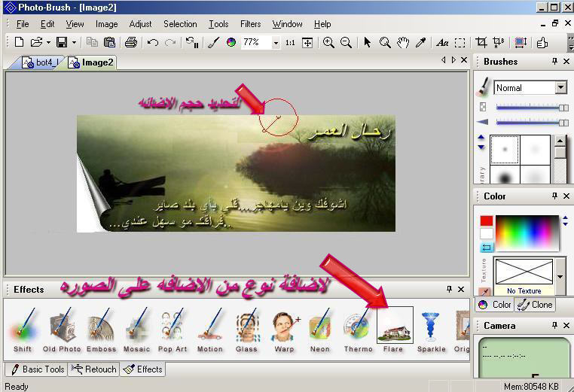
Task: Toggle auto-hide pin on Effects panel
Action: click(x=450, y=289)
